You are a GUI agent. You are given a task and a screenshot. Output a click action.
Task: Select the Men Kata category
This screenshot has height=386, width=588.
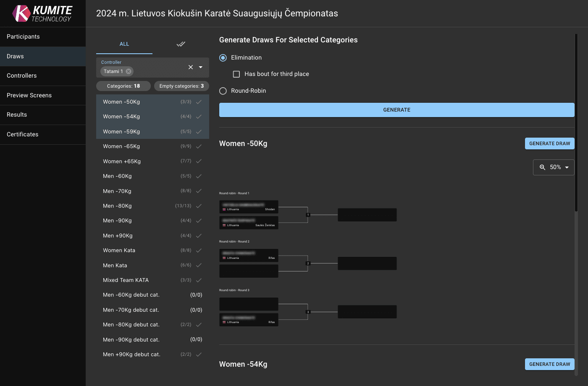[115, 265]
